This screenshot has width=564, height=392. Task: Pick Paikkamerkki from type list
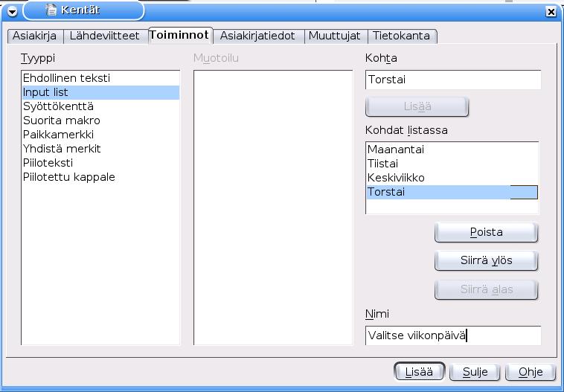pyautogui.click(x=100, y=135)
